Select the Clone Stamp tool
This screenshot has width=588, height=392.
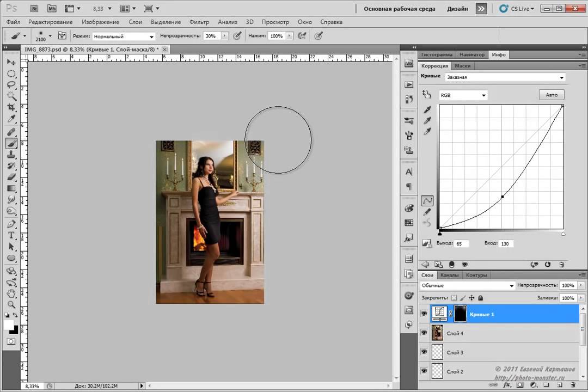click(11, 155)
